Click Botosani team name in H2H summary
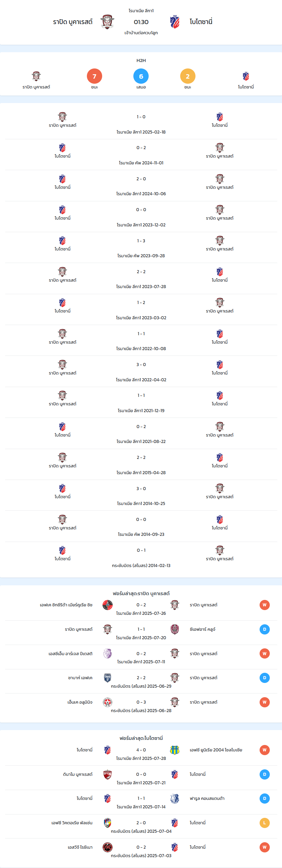Screen dimensions: 282x868 pos(246,87)
